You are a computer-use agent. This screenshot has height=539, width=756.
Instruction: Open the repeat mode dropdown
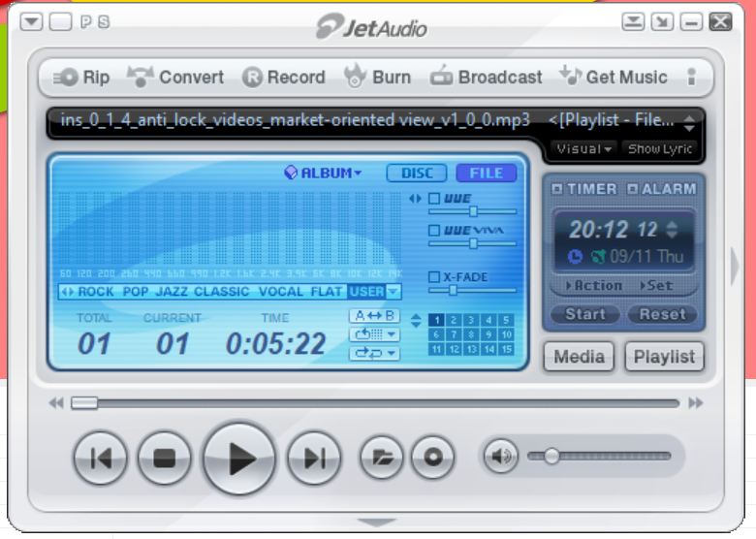tap(374, 353)
